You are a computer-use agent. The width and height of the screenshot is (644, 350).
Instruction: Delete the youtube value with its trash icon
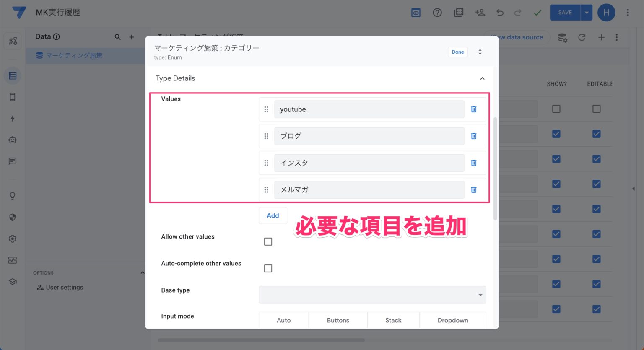[473, 109]
